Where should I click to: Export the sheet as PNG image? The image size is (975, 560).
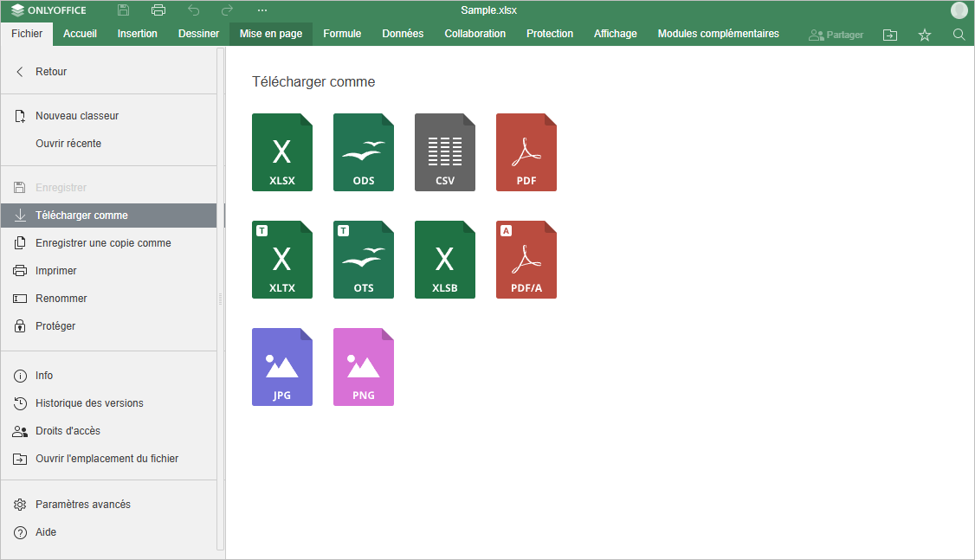tap(363, 367)
